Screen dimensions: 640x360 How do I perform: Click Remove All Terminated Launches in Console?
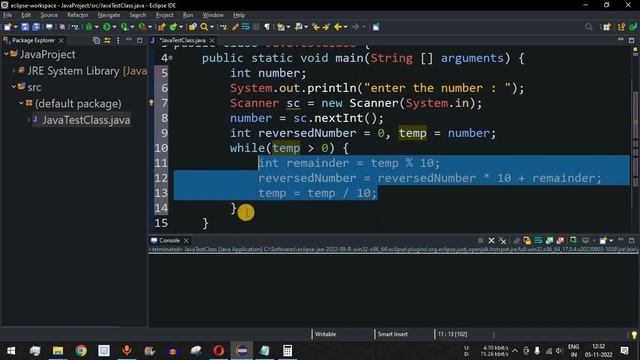[502, 241]
